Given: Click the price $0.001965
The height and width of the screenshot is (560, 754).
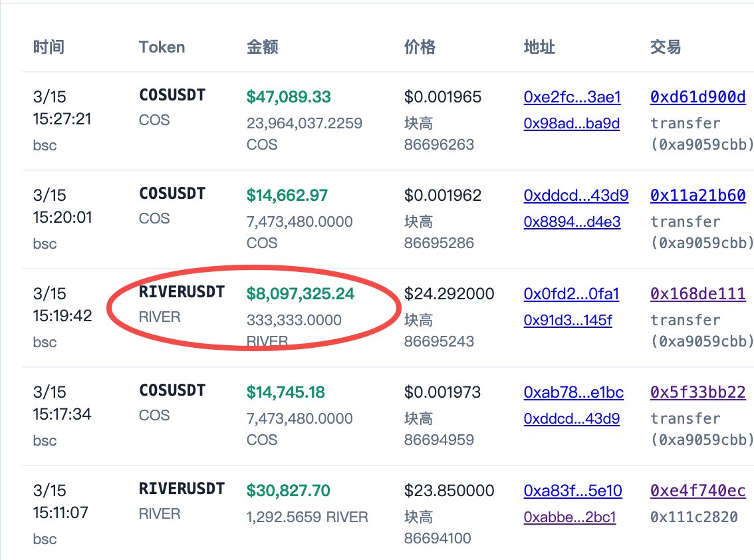Looking at the screenshot, I should pos(442,97).
